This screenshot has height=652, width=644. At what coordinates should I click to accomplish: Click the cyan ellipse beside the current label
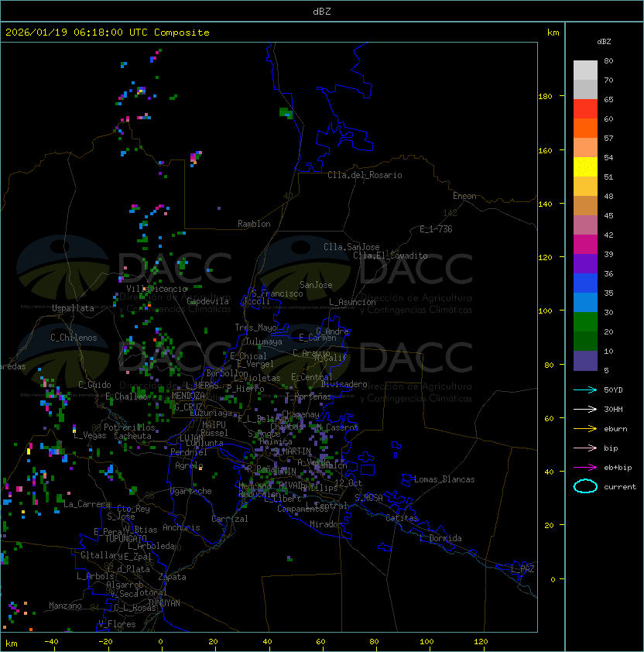585,486
